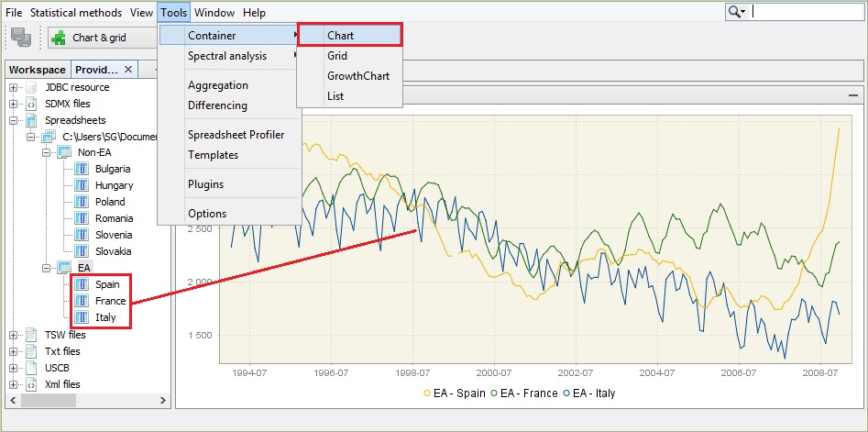
Task: Collapse the EA sheet node
Action: pos(47,268)
